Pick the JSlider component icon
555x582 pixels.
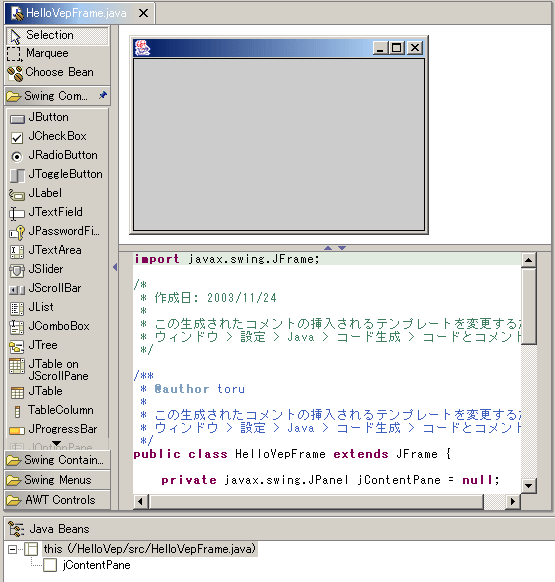tap(17, 270)
